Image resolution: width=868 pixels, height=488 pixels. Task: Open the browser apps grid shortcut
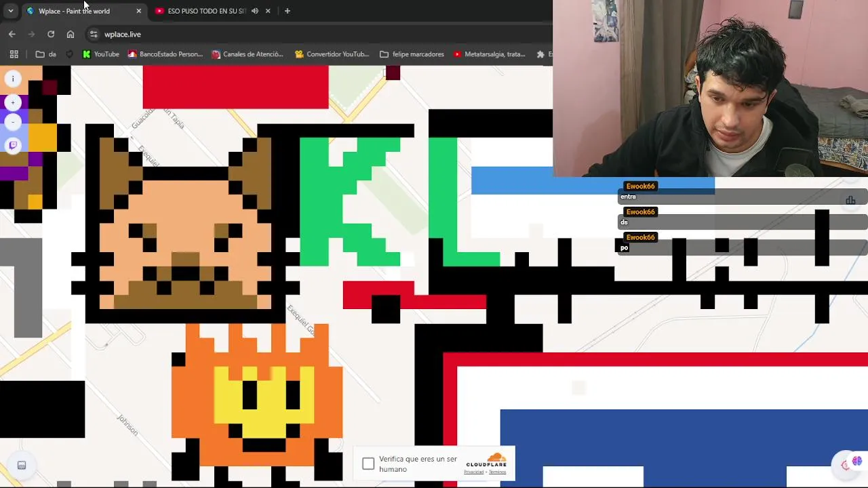tap(14, 54)
